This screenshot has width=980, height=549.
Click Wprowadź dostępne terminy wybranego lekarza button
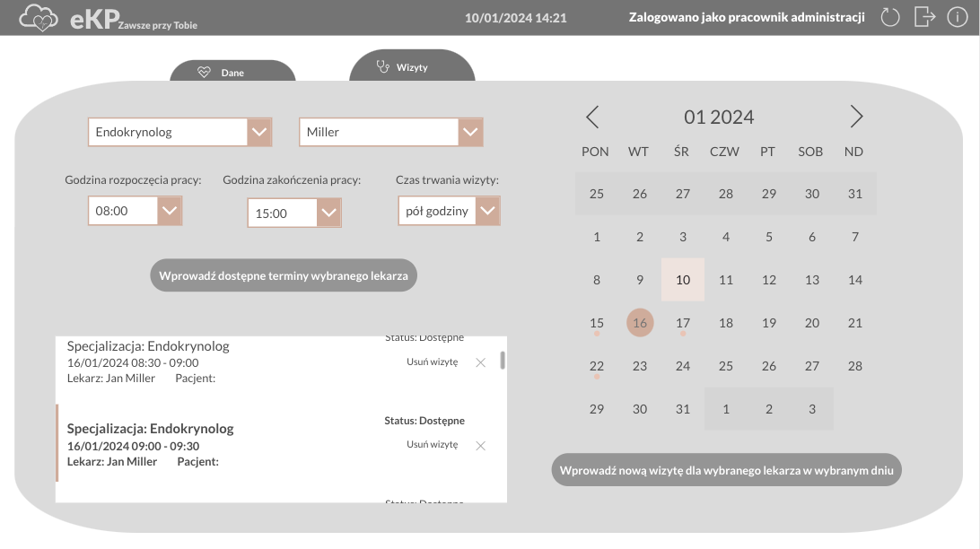(x=284, y=276)
